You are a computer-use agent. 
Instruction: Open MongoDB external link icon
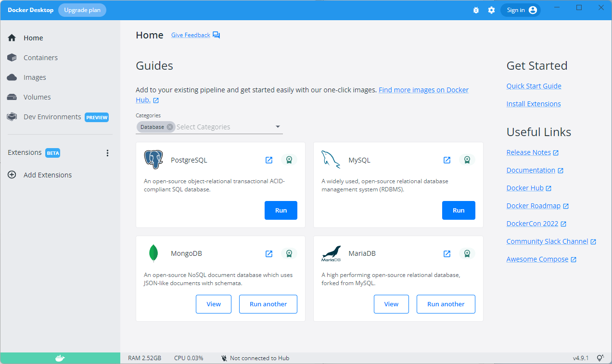point(269,254)
